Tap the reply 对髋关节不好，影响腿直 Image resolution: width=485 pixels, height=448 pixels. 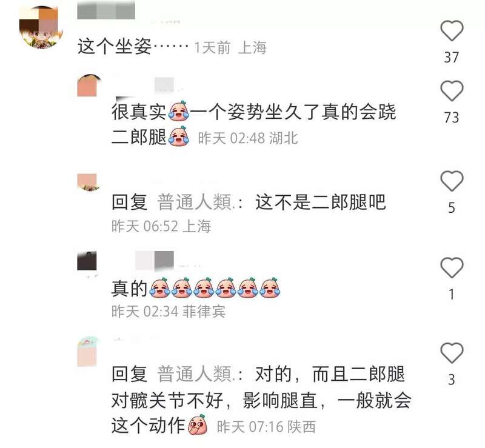coord(261,400)
